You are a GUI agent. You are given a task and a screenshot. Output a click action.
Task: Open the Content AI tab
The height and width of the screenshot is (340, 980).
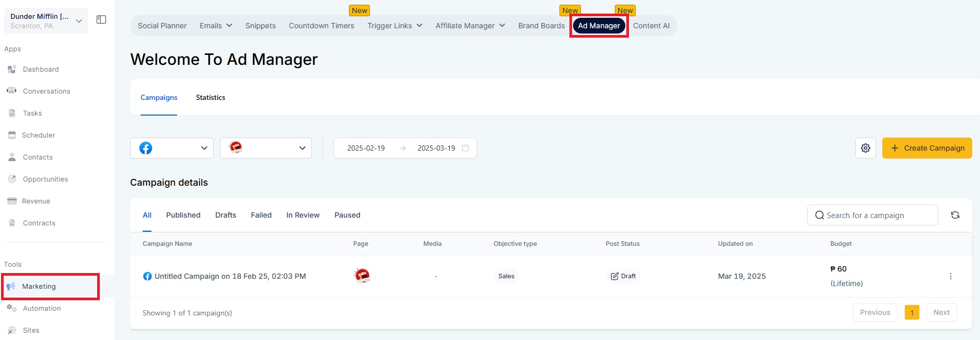pyautogui.click(x=651, y=26)
